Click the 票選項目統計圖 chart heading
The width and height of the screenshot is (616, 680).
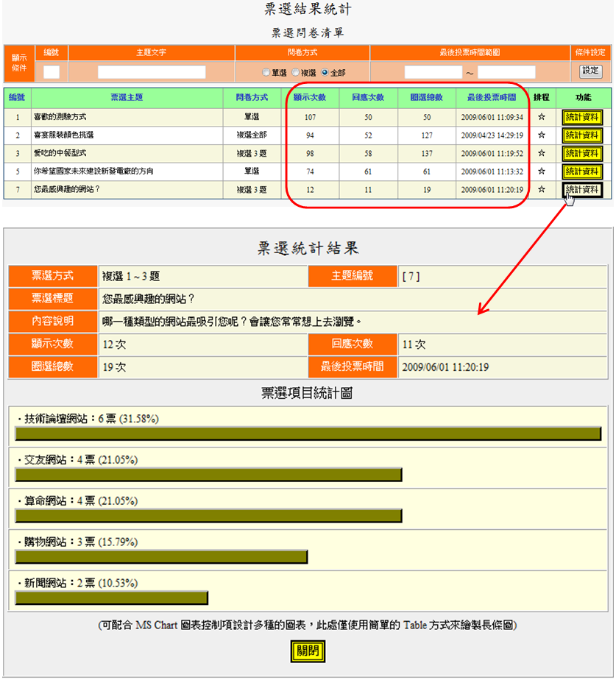pos(307,393)
